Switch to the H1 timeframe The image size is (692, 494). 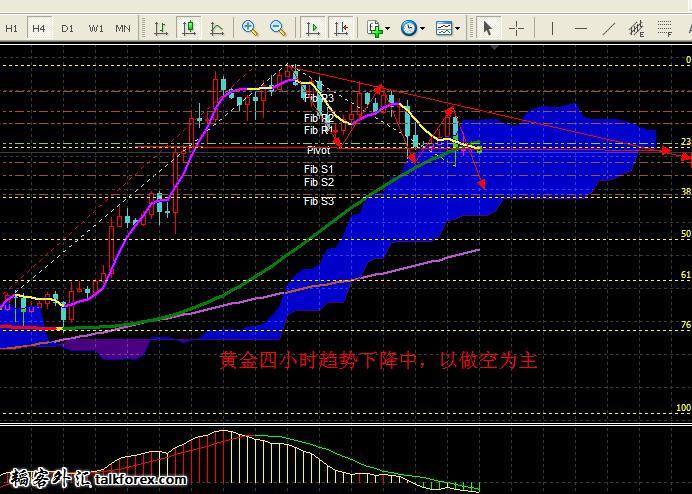pyautogui.click(x=12, y=29)
